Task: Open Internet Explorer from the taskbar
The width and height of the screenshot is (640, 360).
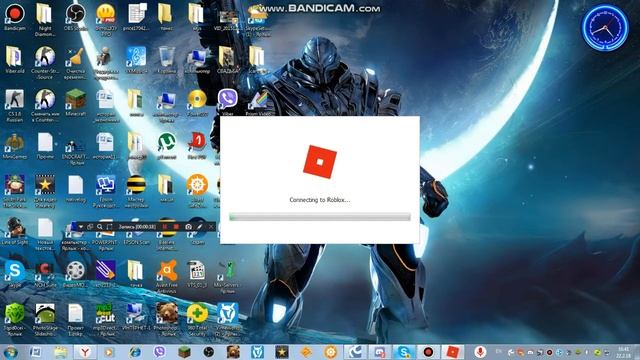Action: [x=135, y=352]
